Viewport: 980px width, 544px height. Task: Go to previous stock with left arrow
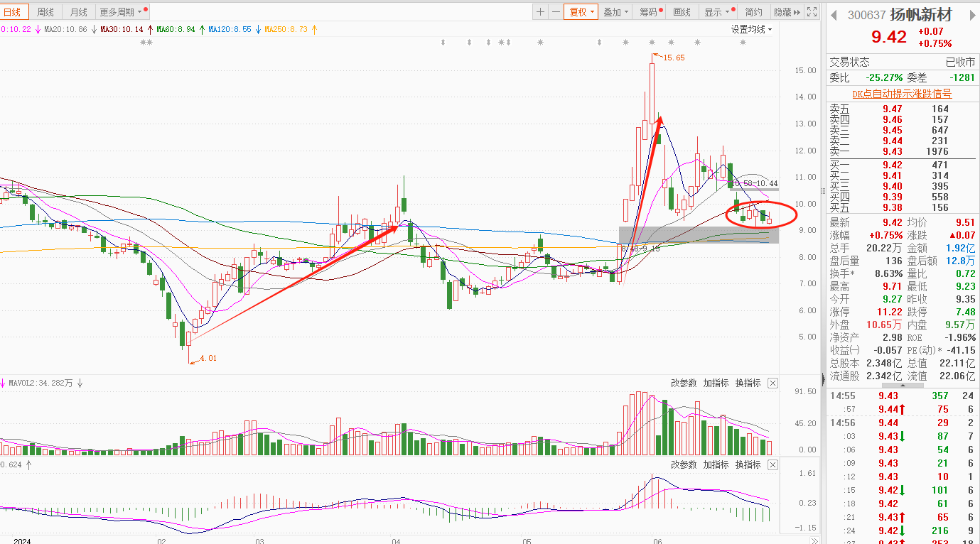pyautogui.click(x=835, y=15)
